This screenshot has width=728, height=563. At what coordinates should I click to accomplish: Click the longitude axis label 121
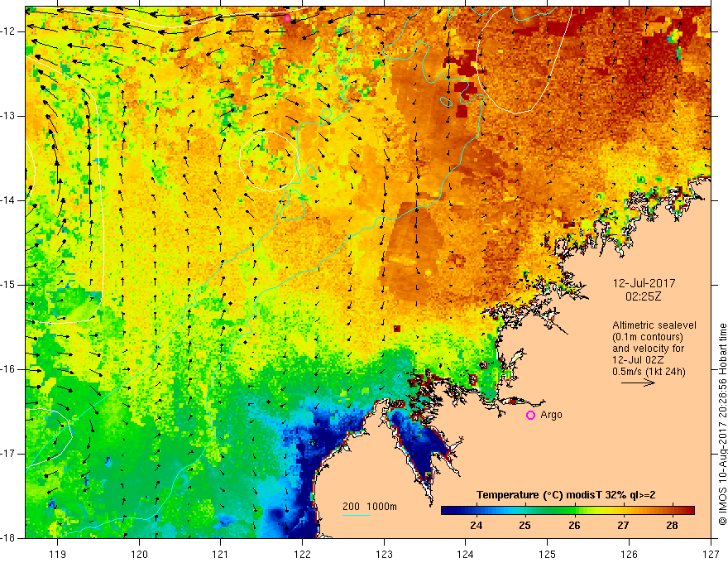[x=221, y=554]
